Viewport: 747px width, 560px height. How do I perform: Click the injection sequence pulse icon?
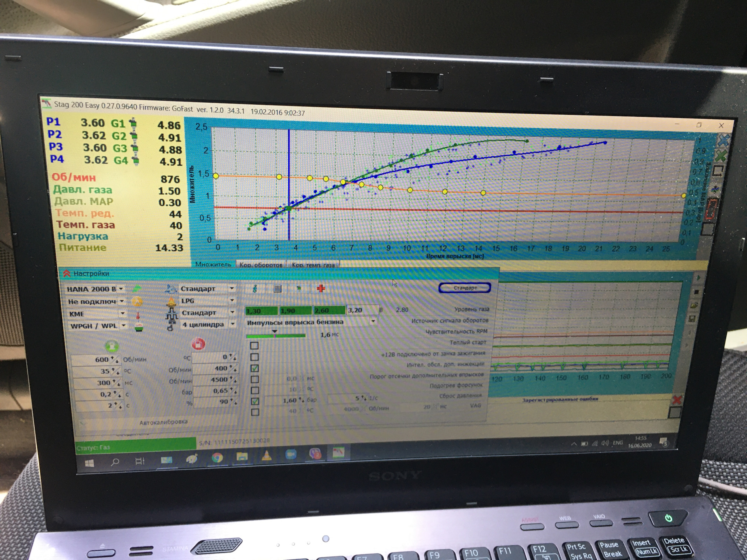[x=171, y=313]
